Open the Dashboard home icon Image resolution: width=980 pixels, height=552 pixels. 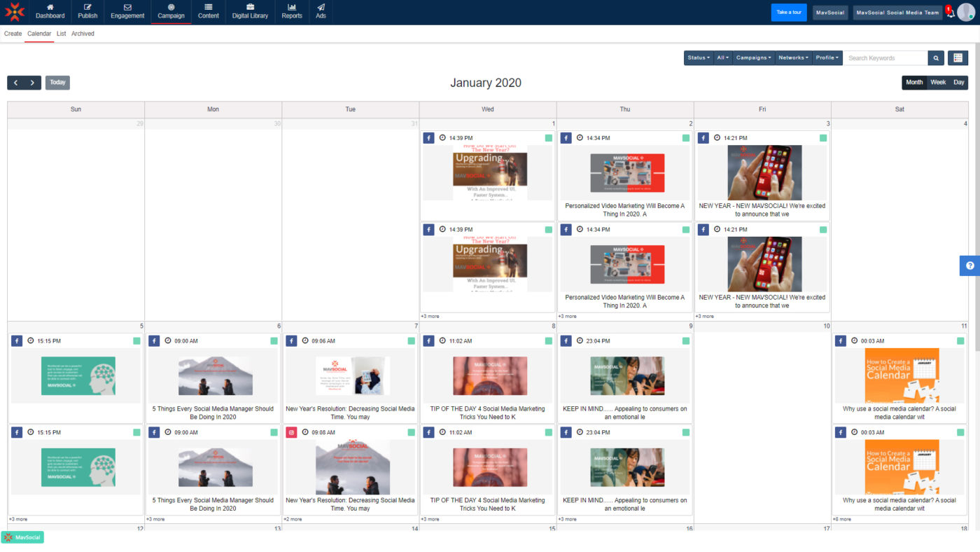click(50, 7)
